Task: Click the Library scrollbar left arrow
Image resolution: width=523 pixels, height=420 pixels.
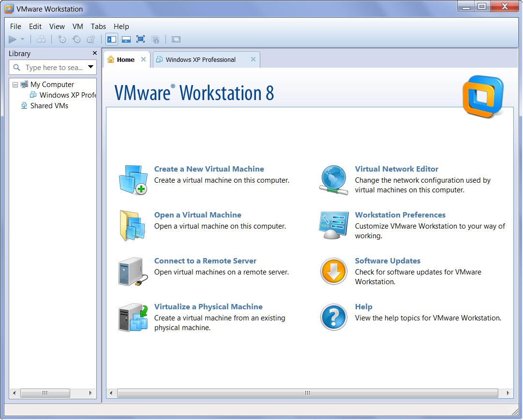Action: [15, 393]
